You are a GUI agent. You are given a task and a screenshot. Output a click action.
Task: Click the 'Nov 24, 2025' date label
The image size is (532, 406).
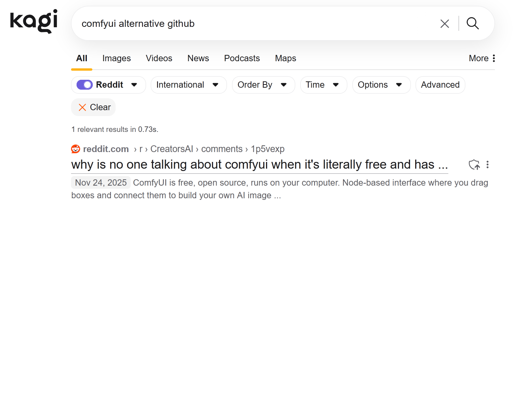[101, 183]
